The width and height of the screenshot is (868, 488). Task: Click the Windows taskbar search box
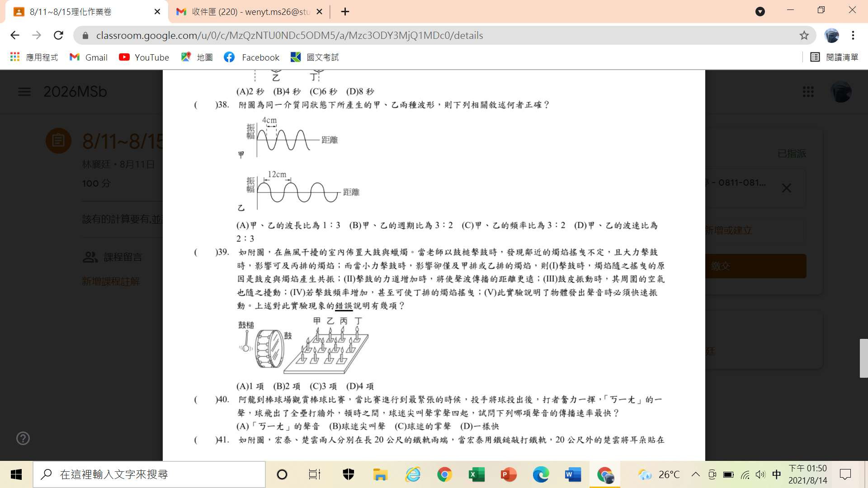pos(149,474)
